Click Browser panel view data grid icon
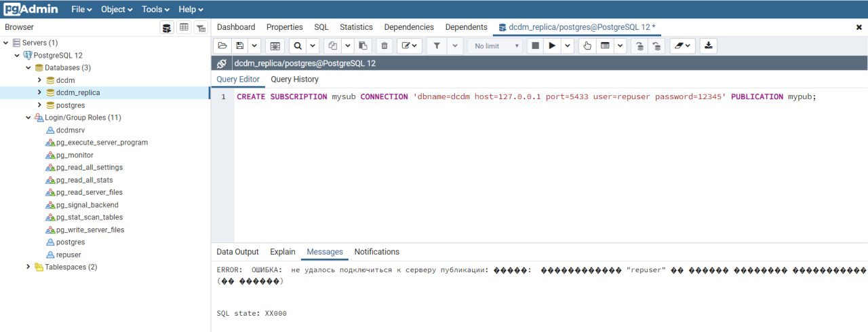 point(184,27)
